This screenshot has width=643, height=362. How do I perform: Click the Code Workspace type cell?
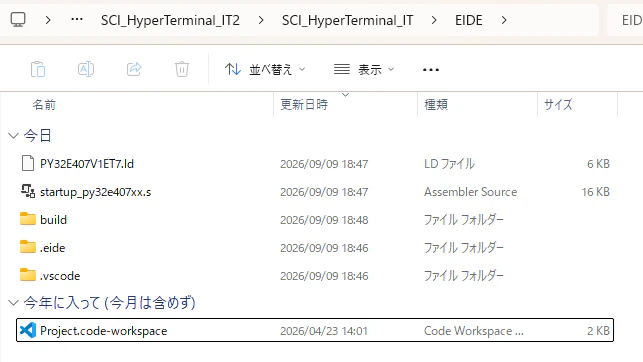pyautogui.click(x=474, y=331)
